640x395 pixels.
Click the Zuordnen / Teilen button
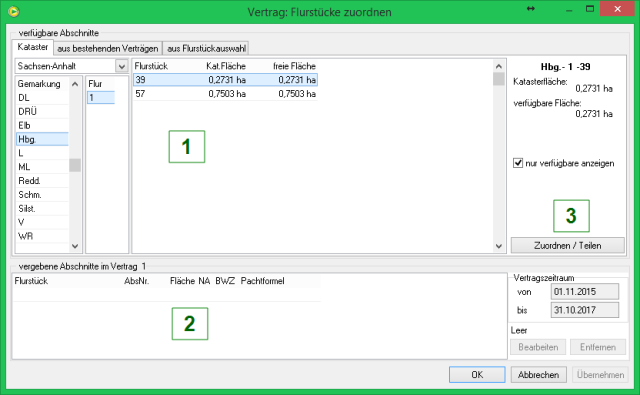(567, 246)
